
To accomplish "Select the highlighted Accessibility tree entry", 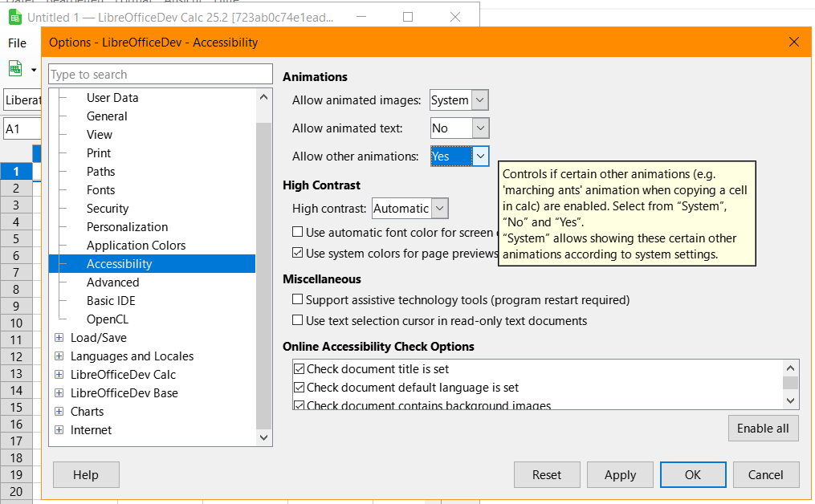I will 153,264.
